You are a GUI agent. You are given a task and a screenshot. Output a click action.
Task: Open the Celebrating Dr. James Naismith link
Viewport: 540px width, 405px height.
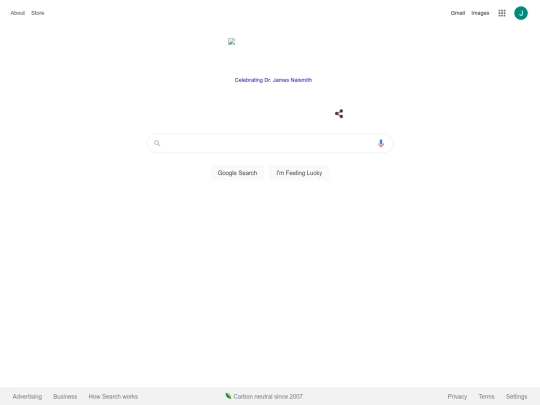(x=273, y=80)
